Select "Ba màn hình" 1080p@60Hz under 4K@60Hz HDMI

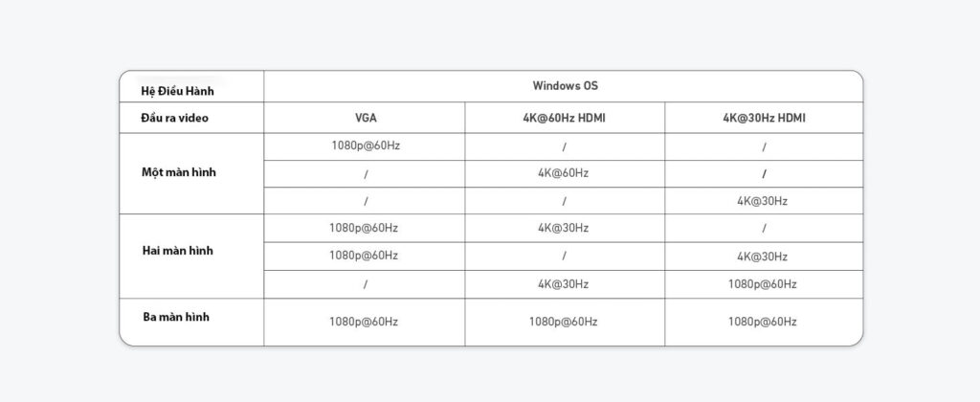point(563,323)
